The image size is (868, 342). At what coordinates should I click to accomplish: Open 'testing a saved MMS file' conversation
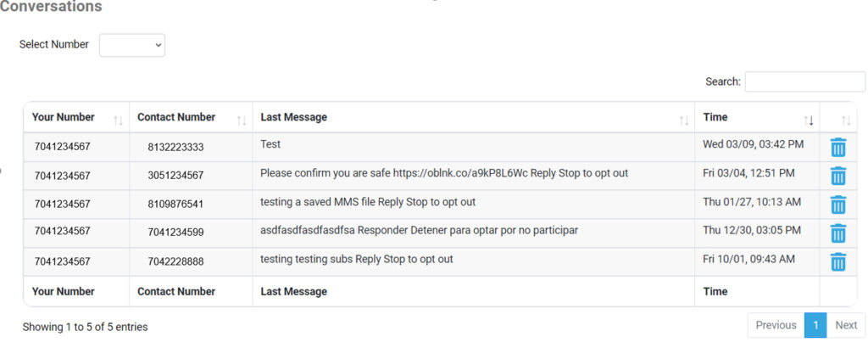click(x=440, y=205)
